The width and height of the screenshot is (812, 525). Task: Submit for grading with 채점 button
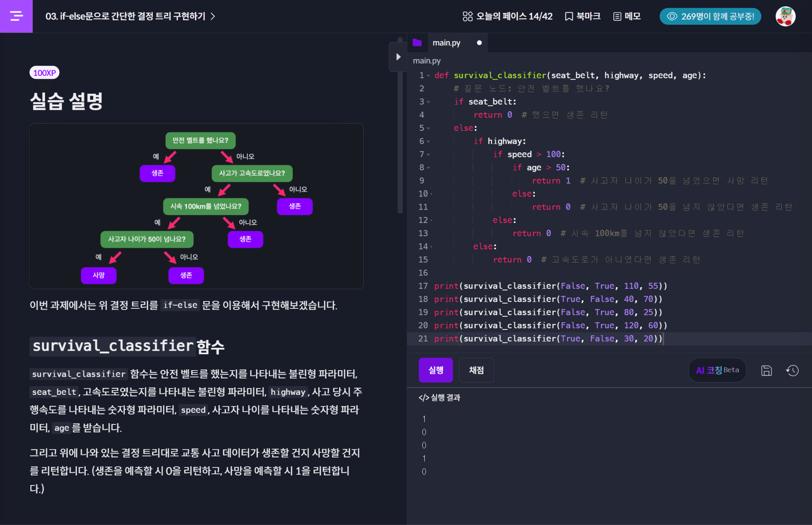(476, 370)
